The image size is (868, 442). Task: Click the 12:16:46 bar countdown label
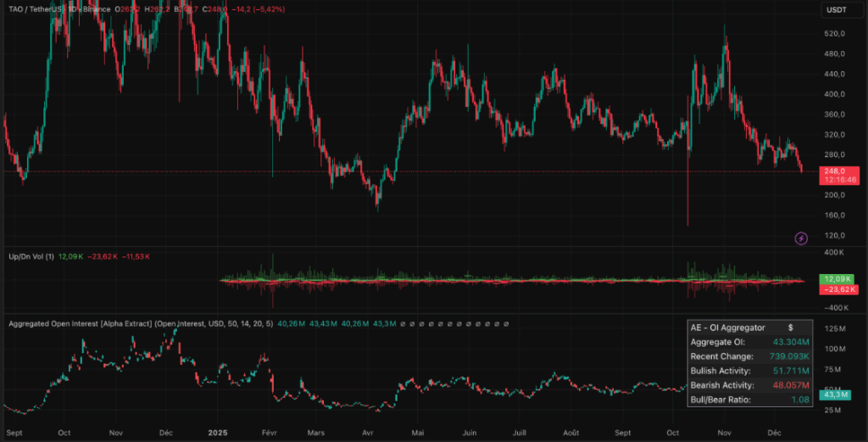(x=840, y=180)
